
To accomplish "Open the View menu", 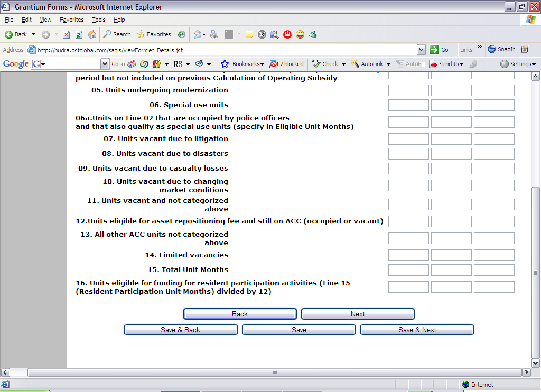I will (x=45, y=20).
